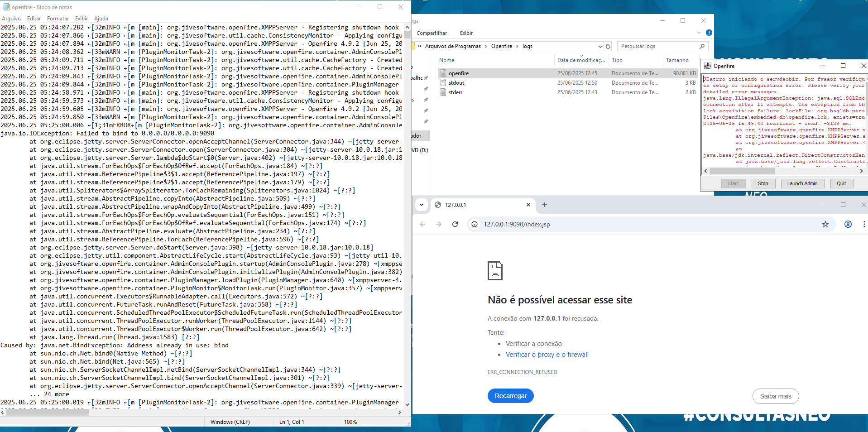Open the Ajuda menu in Notepad
This screenshot has width=868, height=432.
click(x=101, y=19)
